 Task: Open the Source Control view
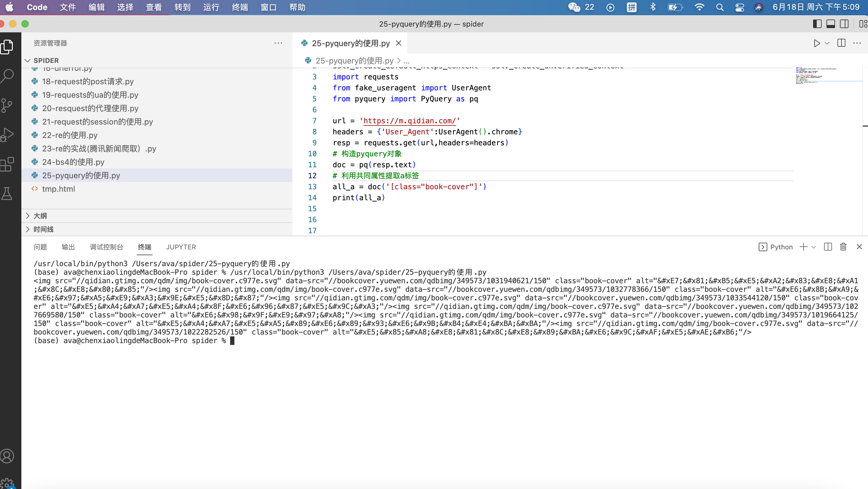[x=7, y=105]
